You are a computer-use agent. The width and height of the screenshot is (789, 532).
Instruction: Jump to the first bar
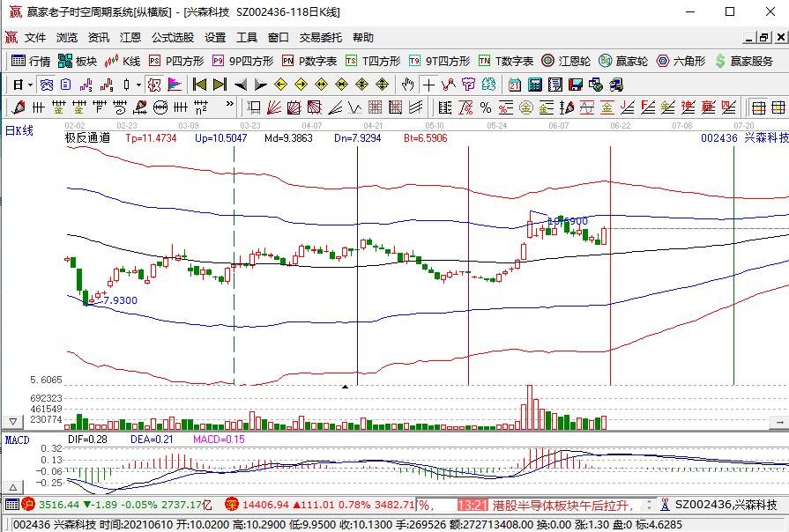200,85
